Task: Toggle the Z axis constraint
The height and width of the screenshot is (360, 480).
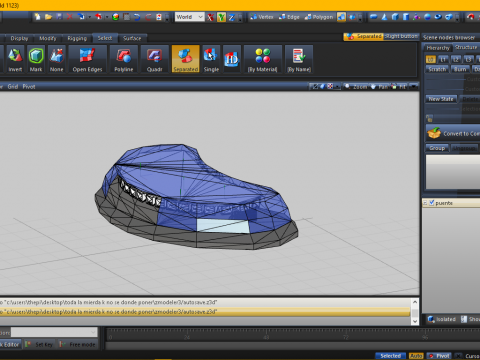Action: click(232, 17)
